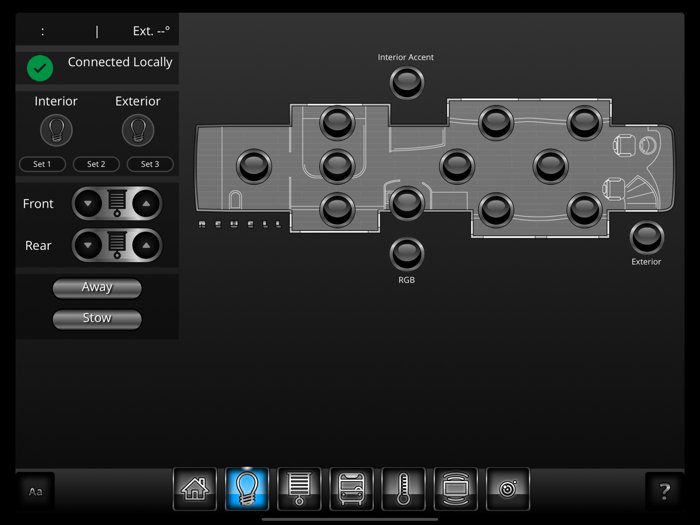Open the camera tab in bottom bar
700x525 pixels.
pos(508,489)
